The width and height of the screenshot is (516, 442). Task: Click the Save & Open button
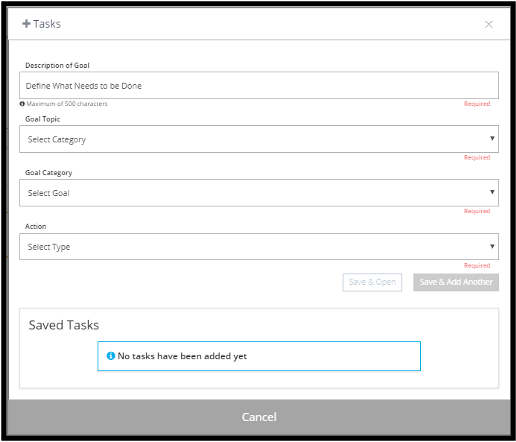[x=372, y=282]
